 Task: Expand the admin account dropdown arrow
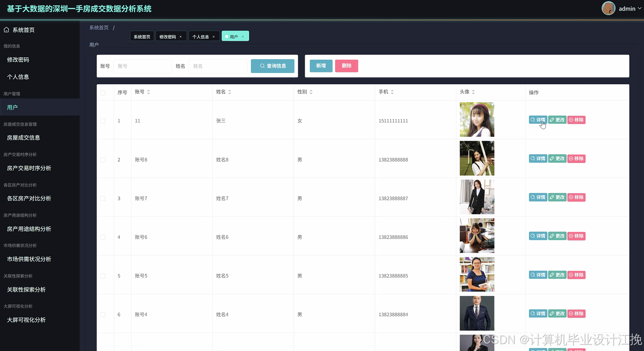639,8
